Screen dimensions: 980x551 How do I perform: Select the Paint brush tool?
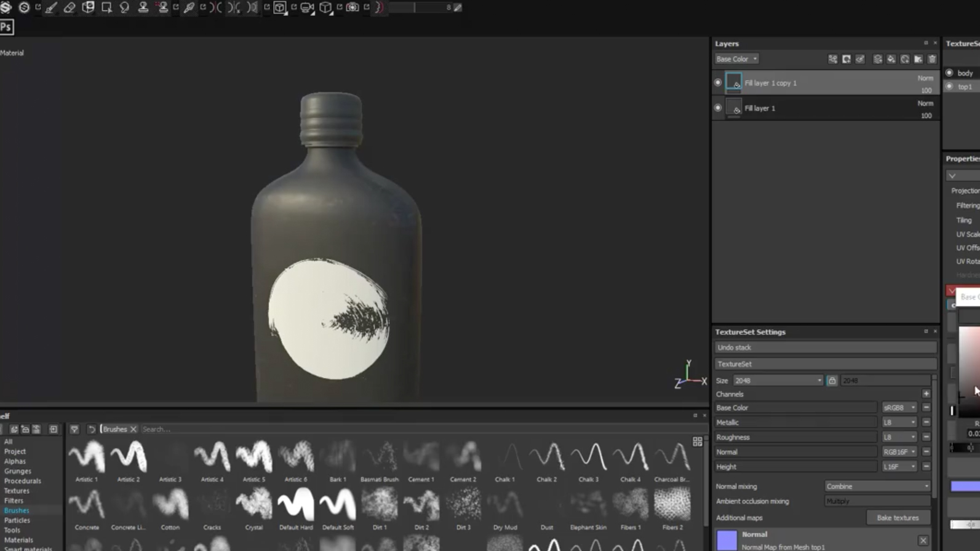click(x=51, y=7)
